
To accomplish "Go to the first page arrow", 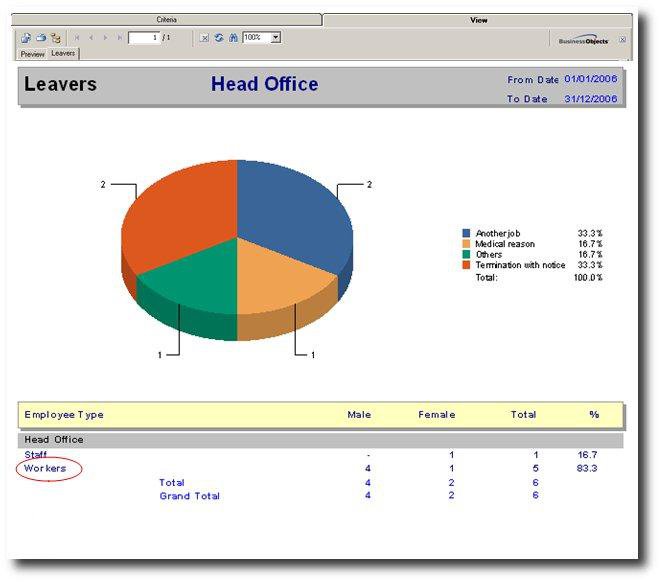I will [x=78, y=38].
